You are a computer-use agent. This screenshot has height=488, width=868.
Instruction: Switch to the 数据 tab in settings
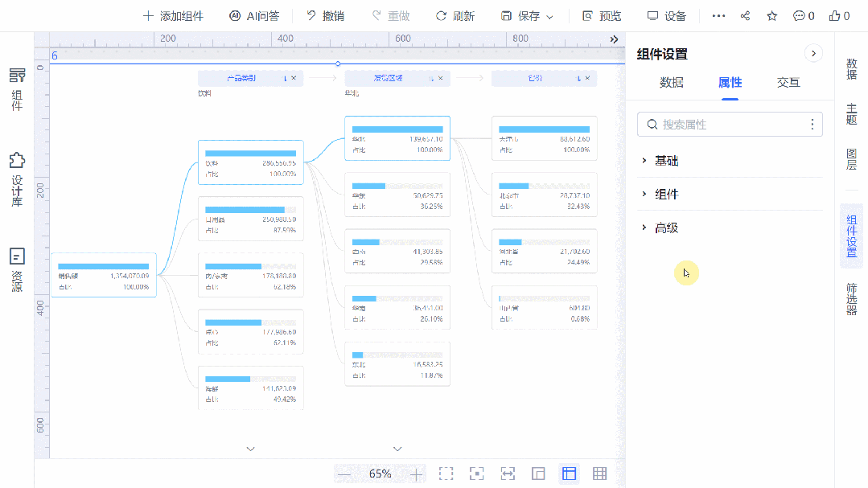tap(672, 83)
